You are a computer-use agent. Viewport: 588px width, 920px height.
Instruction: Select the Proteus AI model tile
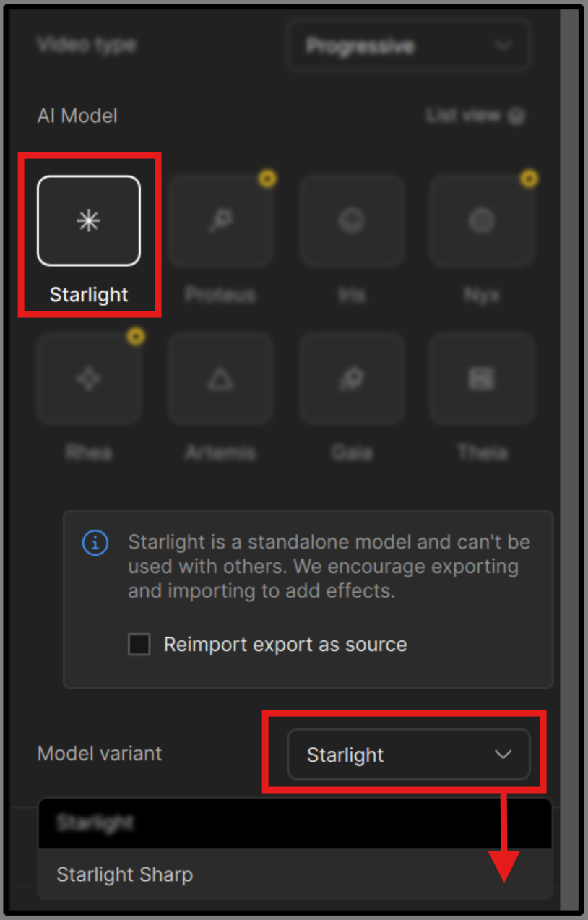pos(220,220)
